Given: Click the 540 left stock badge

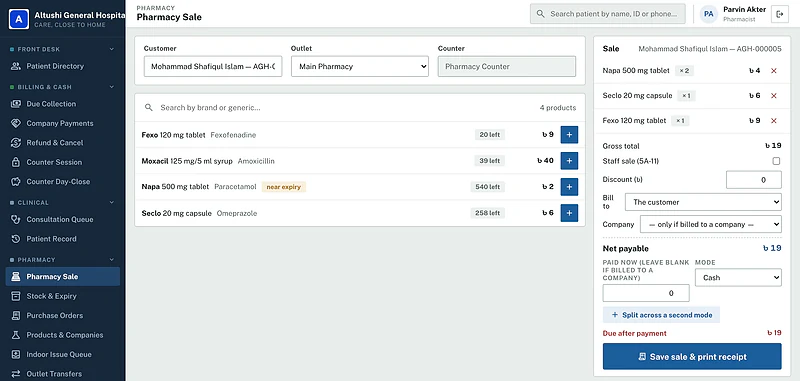Looking at the screenshot, I should 487,187.
